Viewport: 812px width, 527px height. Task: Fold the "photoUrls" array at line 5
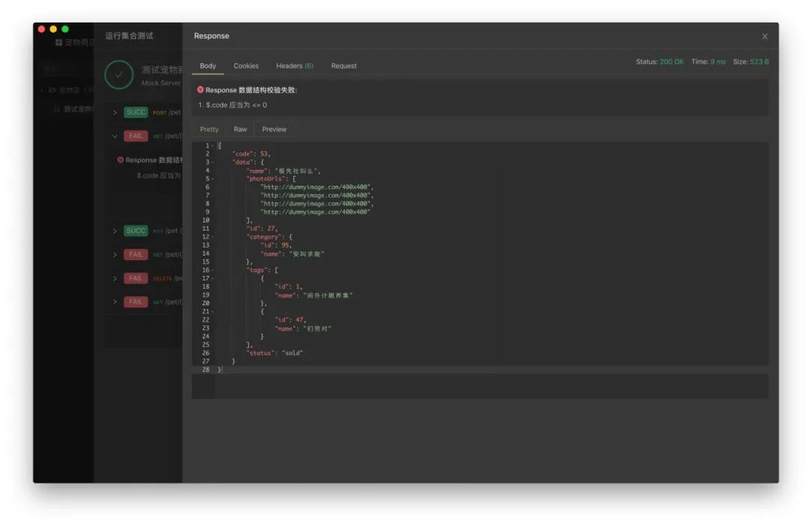tap(213, 179)
